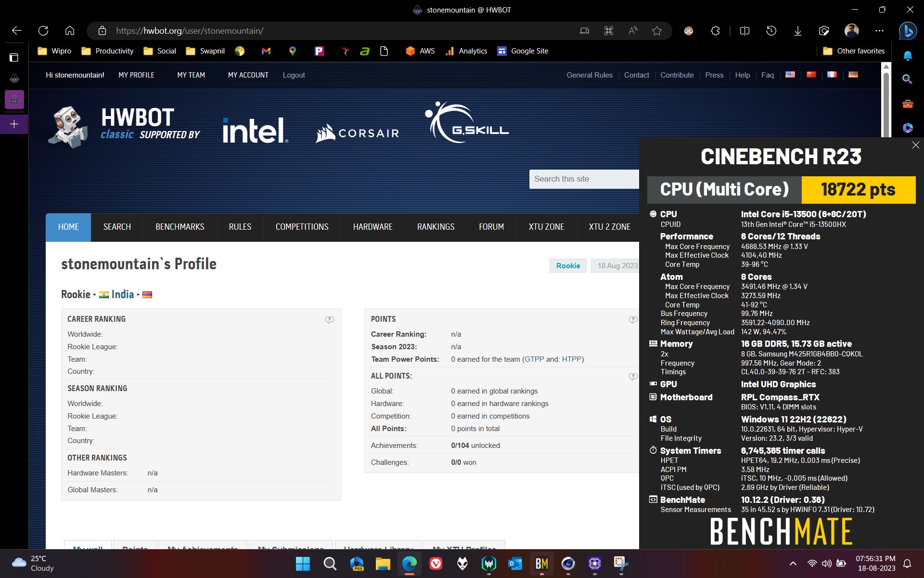Open the sidebar tools briefcase icon
The width and height of the screenshot is (924, 578).
907,104
